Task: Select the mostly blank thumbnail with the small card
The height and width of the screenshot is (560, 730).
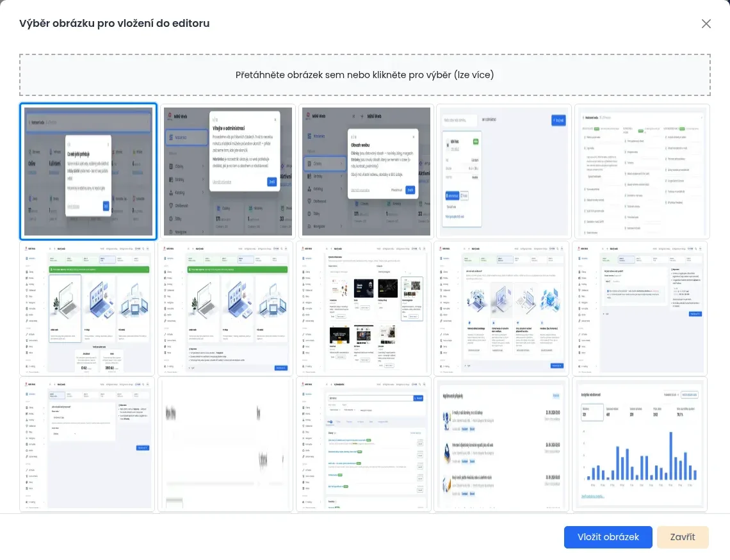Action: 503,171
